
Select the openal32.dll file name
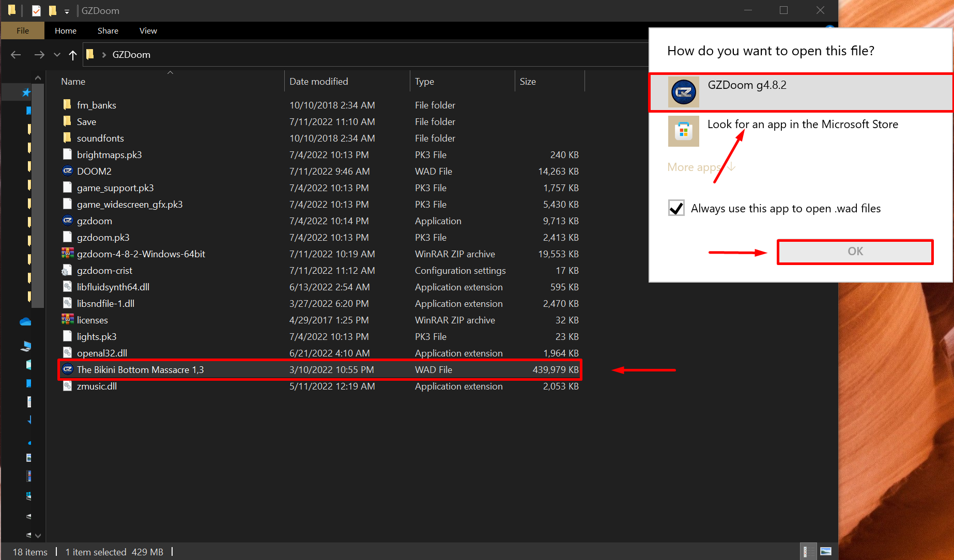click(102, 353)
